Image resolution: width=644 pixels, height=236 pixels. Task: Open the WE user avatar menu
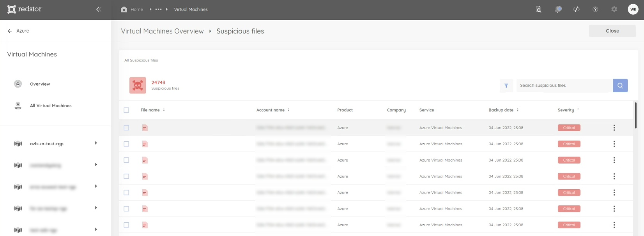pos(633,9)
